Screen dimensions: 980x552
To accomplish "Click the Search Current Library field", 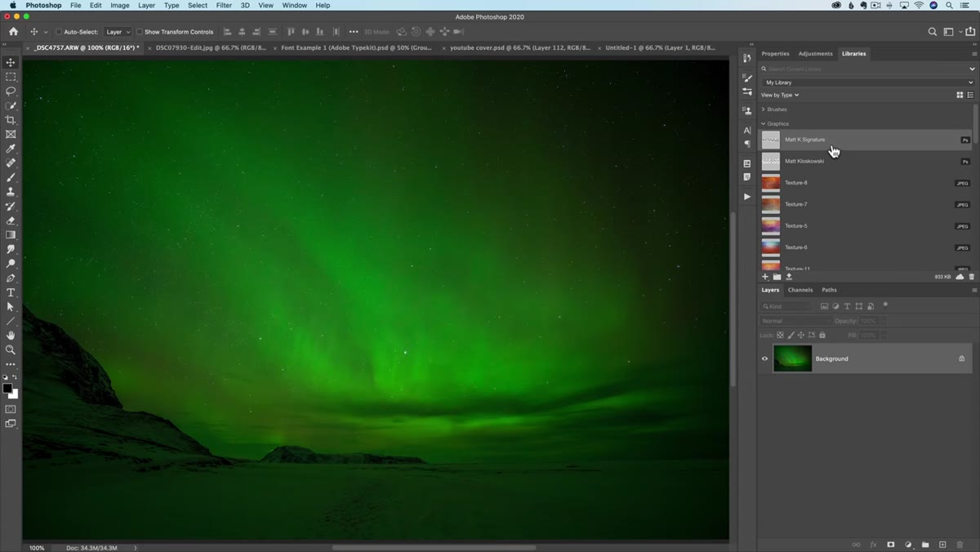I will [x=864, y=69].
